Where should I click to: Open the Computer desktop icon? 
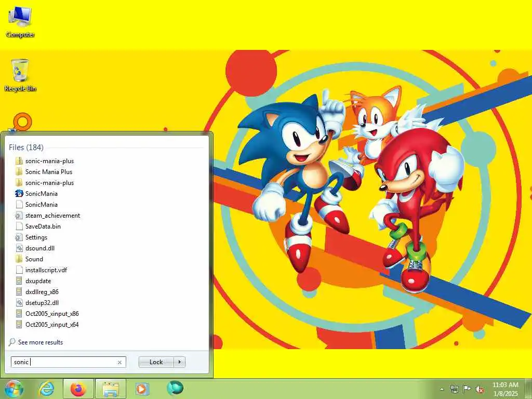(x=20, y=21)
